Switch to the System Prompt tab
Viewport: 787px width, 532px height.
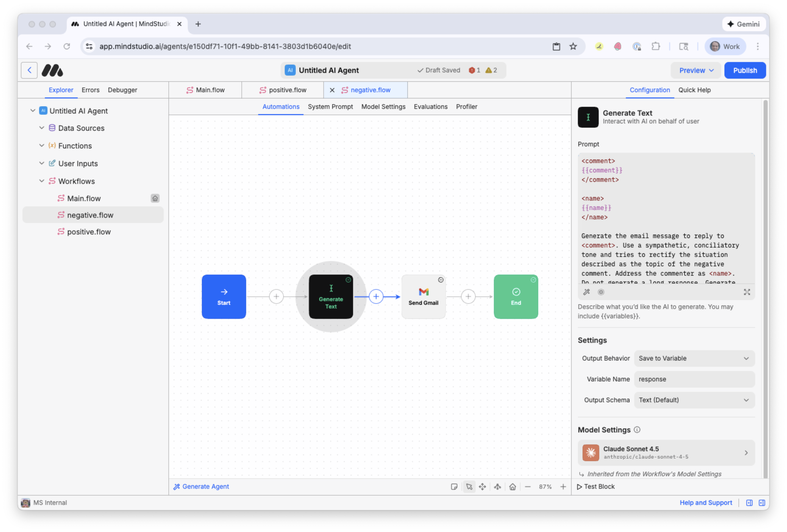point(330,107)
